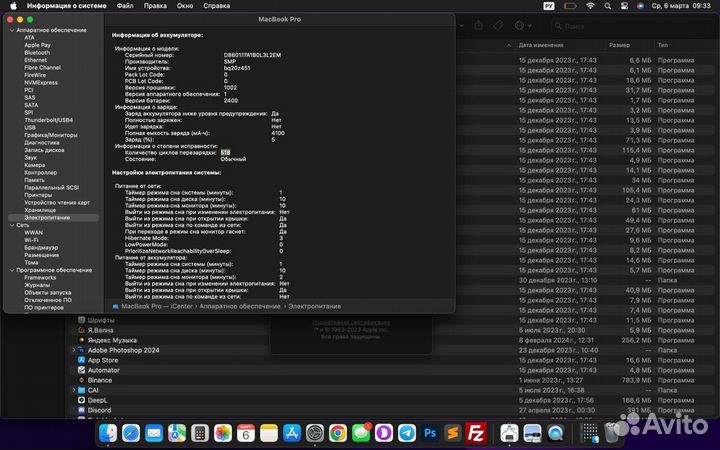Open date and time in menu bar
This screenshot has width=720, height=450.
pyautogui.click(x=681, y=6)
